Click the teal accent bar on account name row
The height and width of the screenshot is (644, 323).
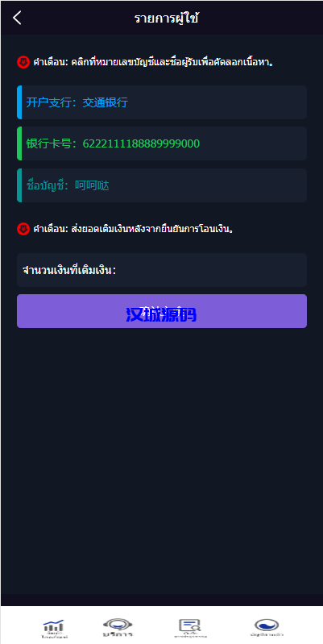click(x=19, y=185)
